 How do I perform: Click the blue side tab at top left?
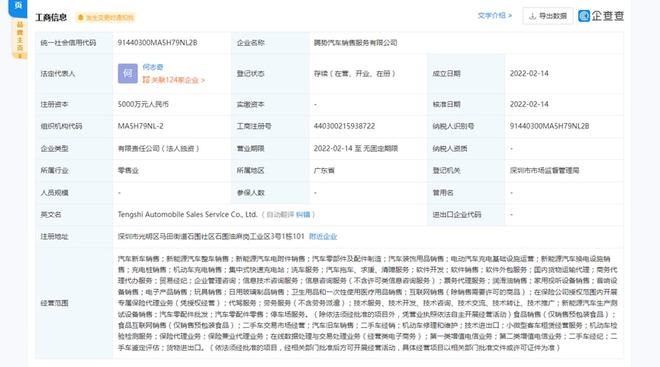(x=18, y=7)
